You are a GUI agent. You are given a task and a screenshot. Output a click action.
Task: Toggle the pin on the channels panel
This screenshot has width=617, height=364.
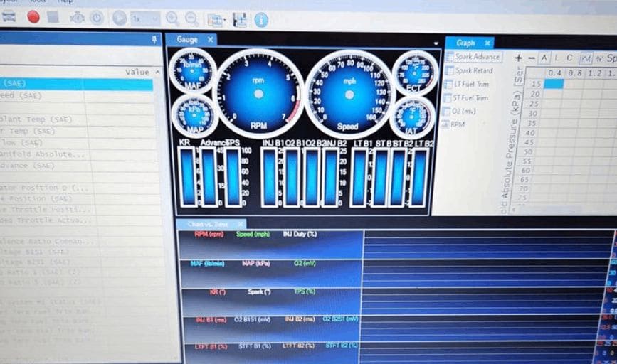tap(155, 41)
